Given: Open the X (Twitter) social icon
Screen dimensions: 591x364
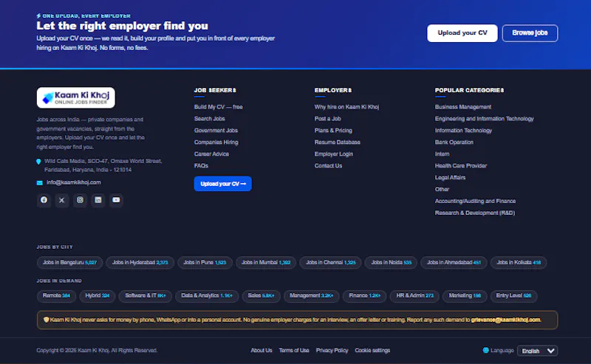Looking at the screenshot, I should [62, 200].
